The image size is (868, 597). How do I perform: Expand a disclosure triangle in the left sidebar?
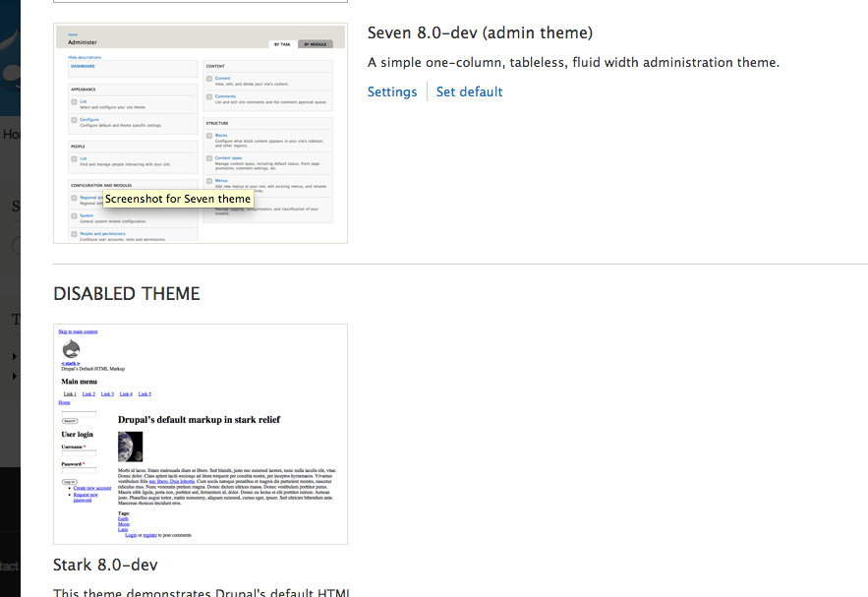coord(13,356)
